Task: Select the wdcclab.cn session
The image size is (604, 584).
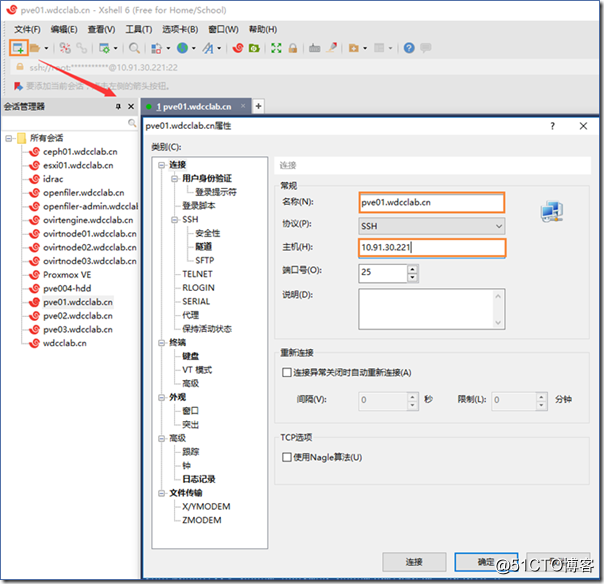Action: [65, 343]
